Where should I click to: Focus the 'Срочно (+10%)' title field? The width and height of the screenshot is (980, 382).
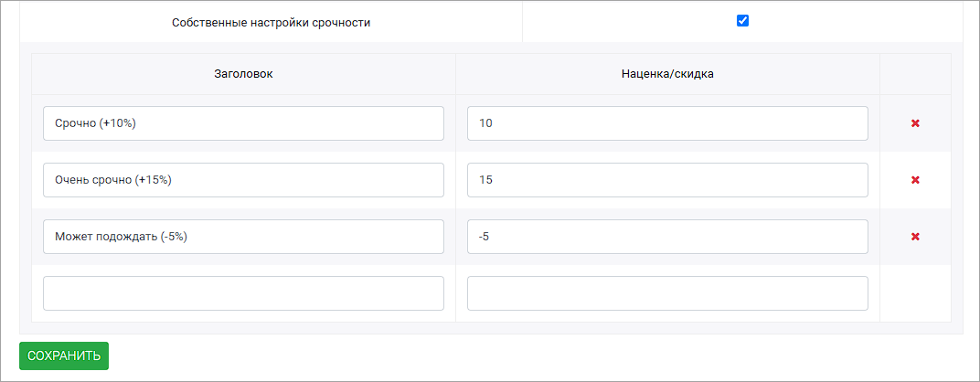[244, 123]
